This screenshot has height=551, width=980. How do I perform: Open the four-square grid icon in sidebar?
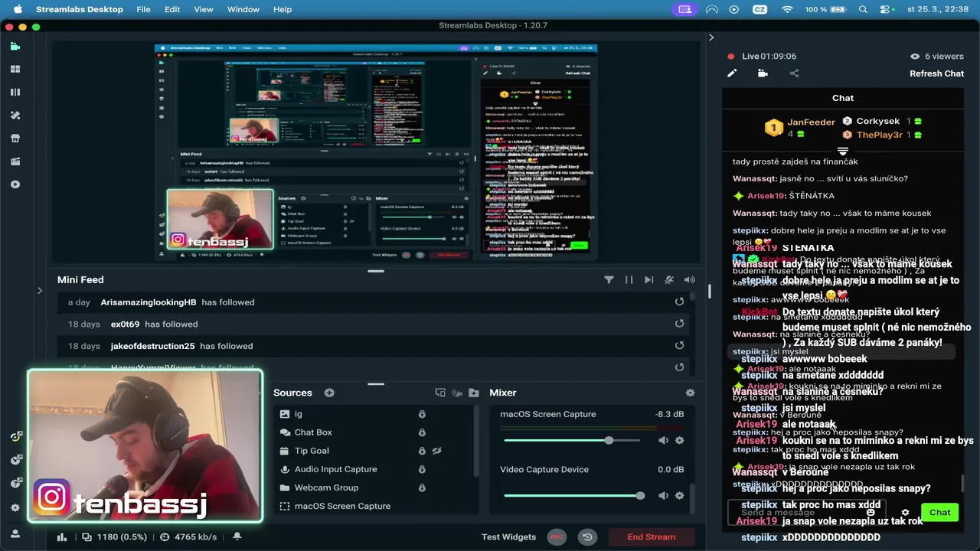coord(15,69)
